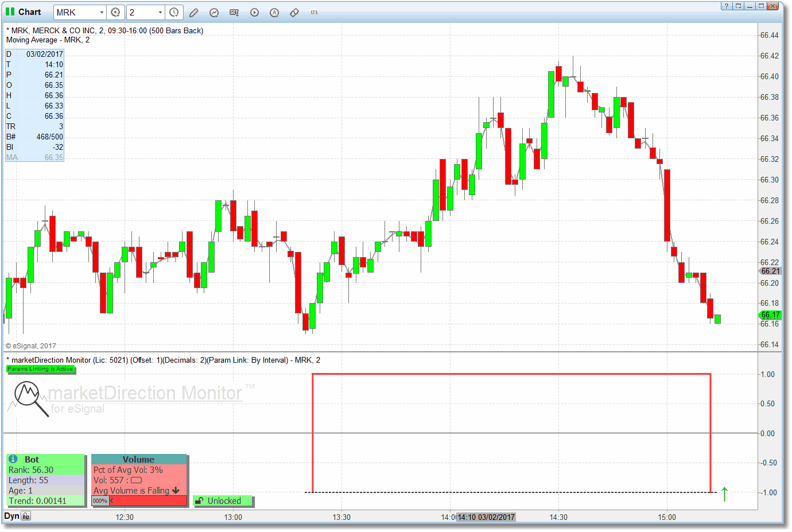The image size is (792, 532).
Task: Open the GET studies icon
Action: (x=234, y=12)
